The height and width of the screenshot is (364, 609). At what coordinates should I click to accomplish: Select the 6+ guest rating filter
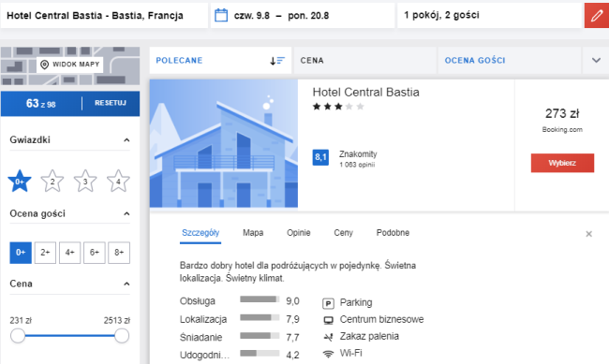[x=95, y=253]
